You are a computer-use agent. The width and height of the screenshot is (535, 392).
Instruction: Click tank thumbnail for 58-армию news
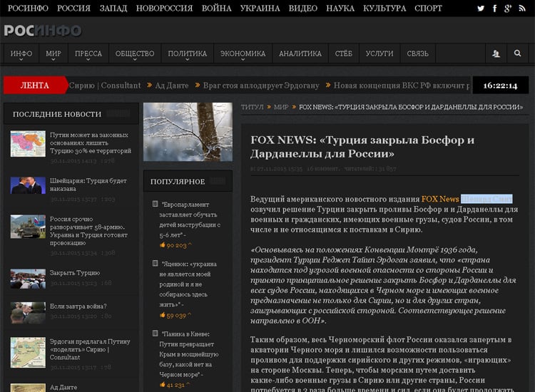click(x=28, y=227)
